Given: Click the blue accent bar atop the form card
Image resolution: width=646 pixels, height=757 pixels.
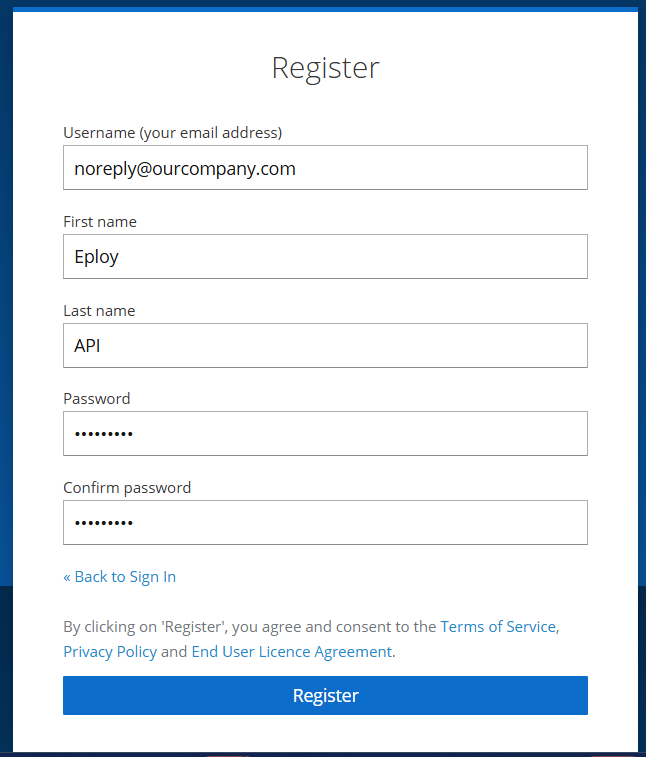Looking at the screenshot, I should coord(325,9).
